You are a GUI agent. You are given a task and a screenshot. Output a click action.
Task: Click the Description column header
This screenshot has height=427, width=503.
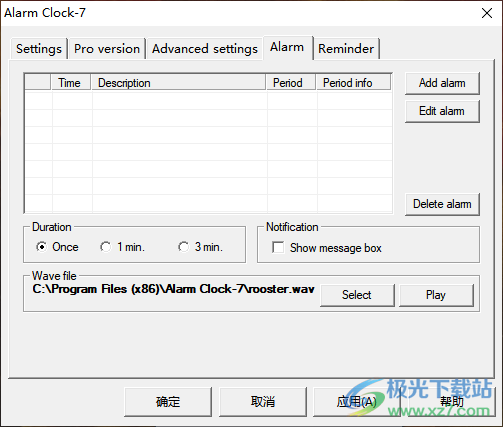coord(178,83)
